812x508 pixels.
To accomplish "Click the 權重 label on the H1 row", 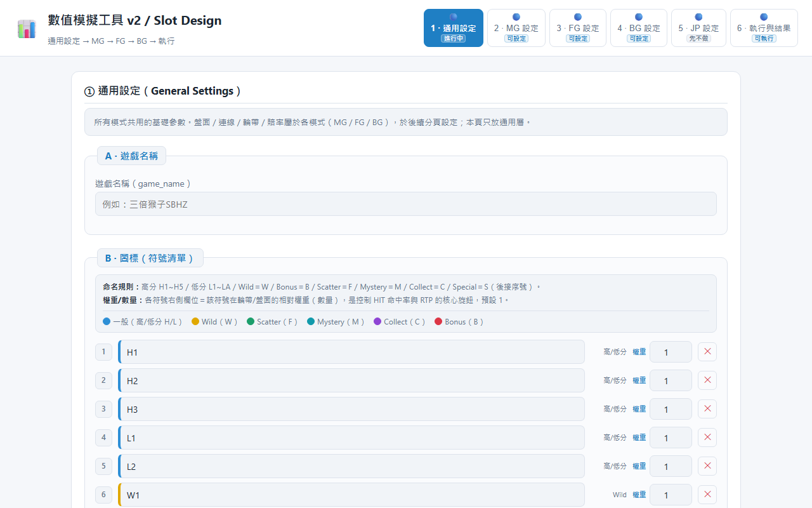I will tap(639, 352).
